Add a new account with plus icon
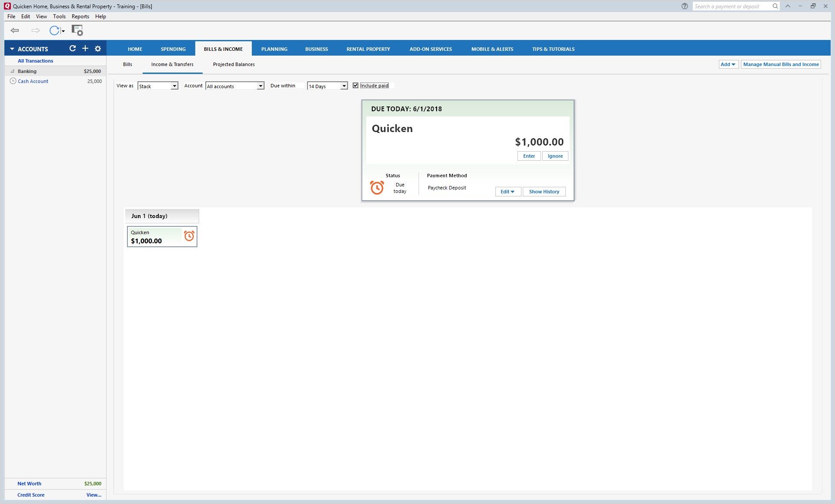 85,49
